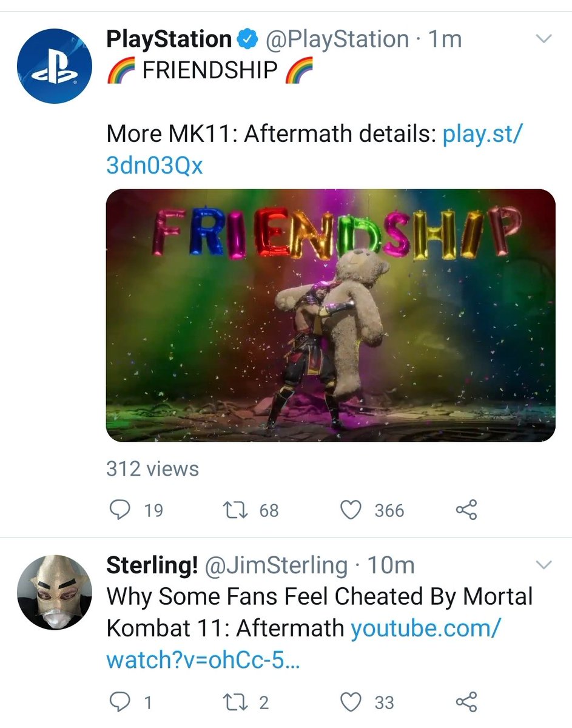Screen dimensions: 572x728
Task: Play the FRIENDSHIP teddy bear video
Action: pos(331,315)
